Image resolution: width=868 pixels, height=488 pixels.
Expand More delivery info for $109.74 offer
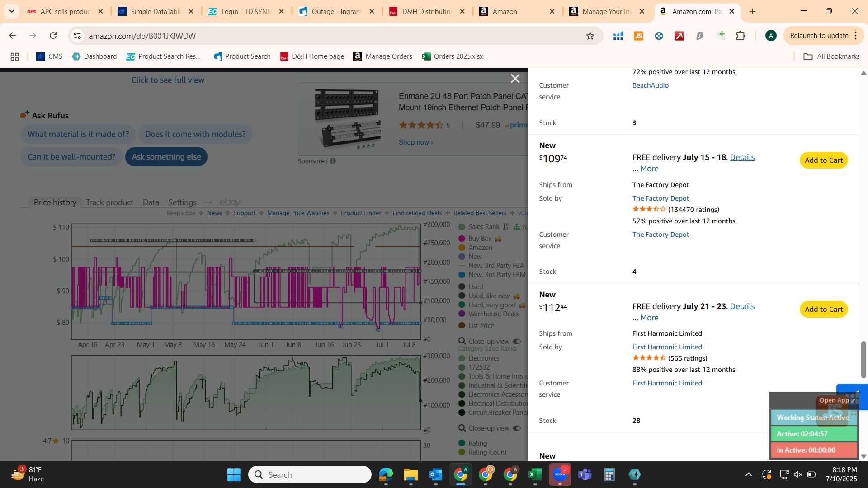(x=649, y=169)
